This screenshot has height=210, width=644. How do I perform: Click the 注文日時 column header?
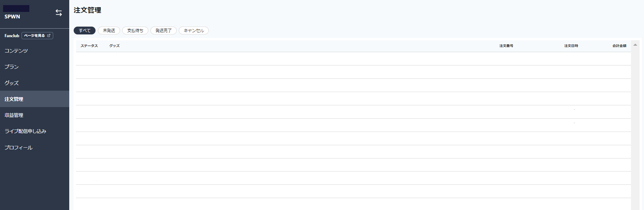[x=571, y=46]
